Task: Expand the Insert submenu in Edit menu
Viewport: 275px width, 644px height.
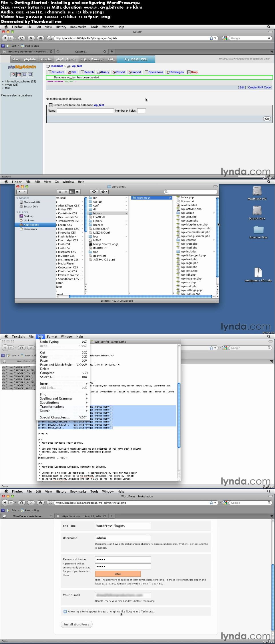Action: [x=63, y=384]
